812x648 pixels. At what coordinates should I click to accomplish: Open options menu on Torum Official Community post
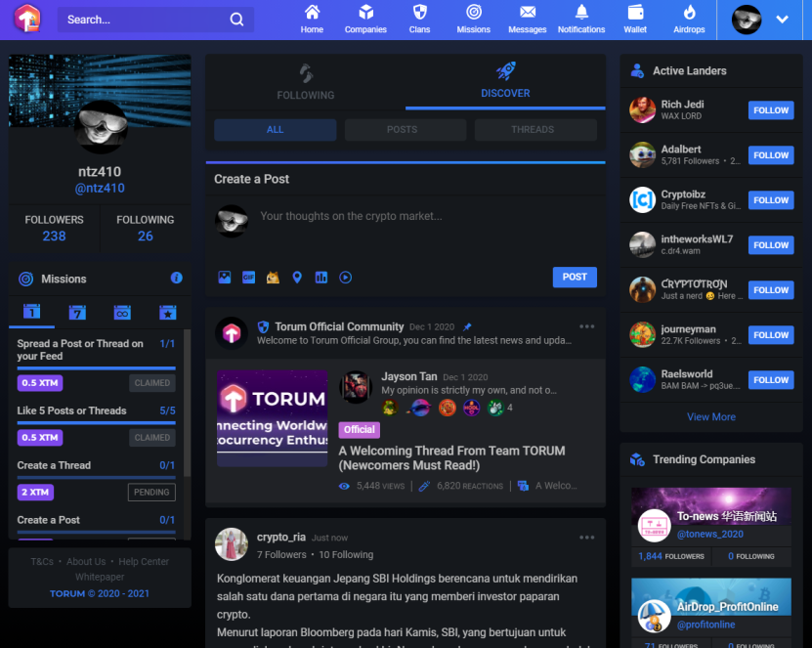[x=586, y=326]
